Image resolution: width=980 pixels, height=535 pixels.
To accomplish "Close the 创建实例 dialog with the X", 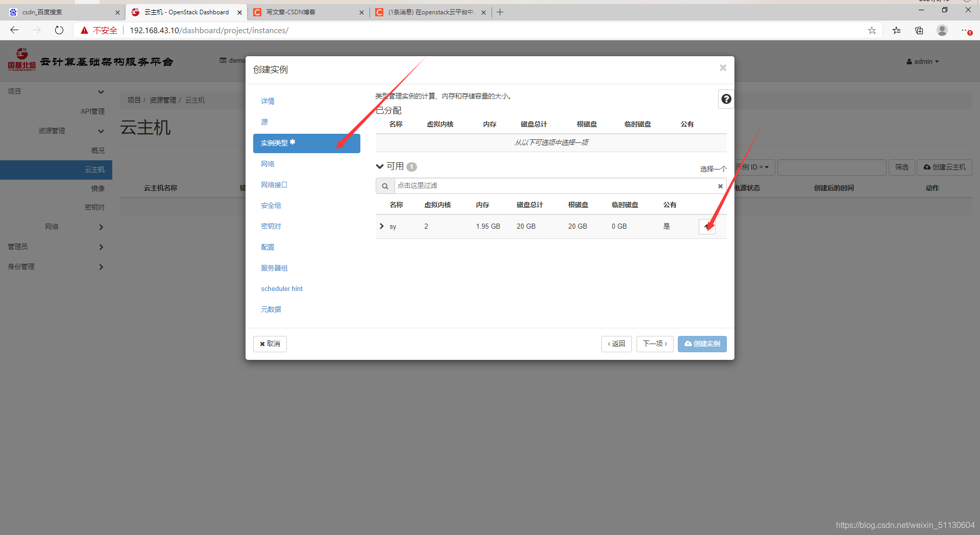I will click(723, 68).
